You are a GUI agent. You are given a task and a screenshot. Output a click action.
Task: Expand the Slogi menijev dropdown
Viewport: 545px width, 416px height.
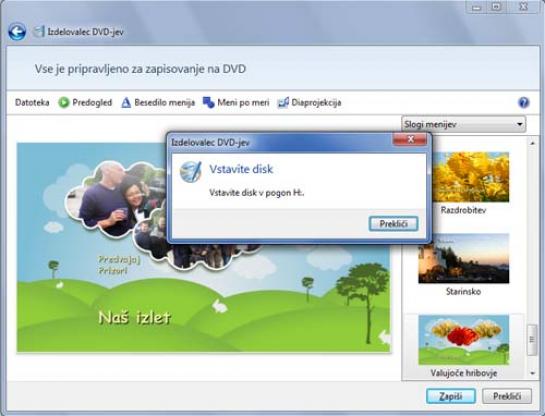click(464, 124)
